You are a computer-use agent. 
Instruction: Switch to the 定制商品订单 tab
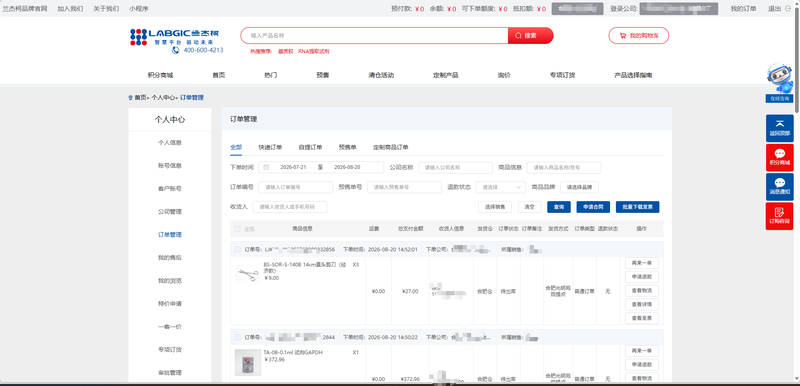pos(391,147)
